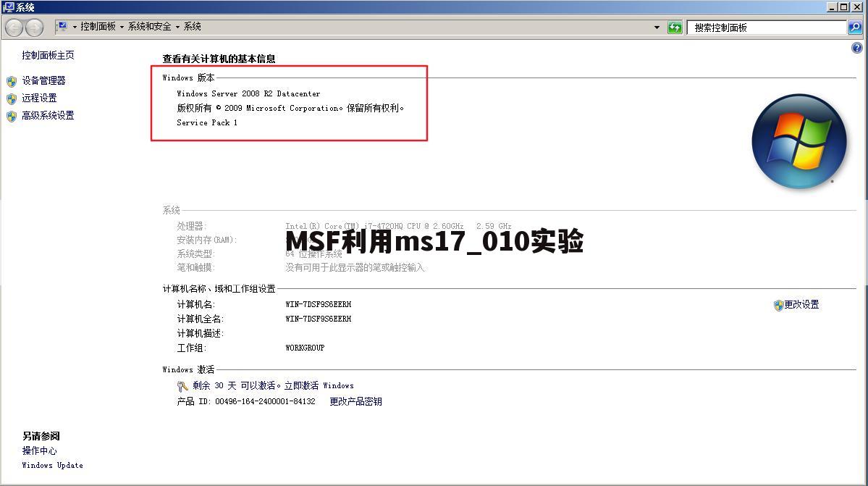
Task: Open help with the blue question mark
Action: 857,48
